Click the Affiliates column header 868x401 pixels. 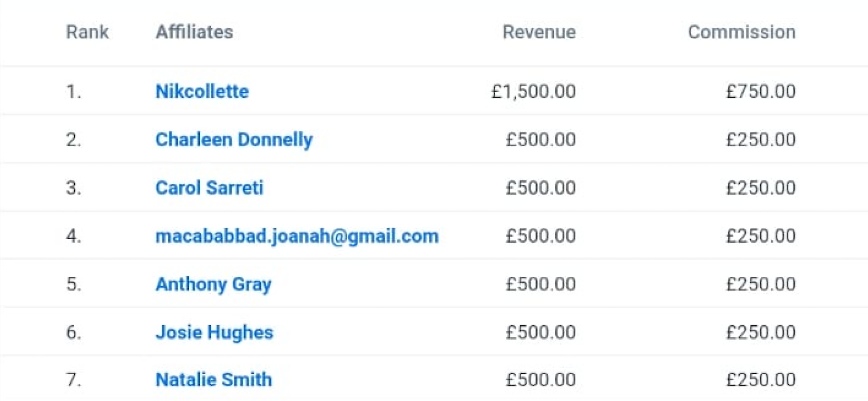[x=195, y=32]
